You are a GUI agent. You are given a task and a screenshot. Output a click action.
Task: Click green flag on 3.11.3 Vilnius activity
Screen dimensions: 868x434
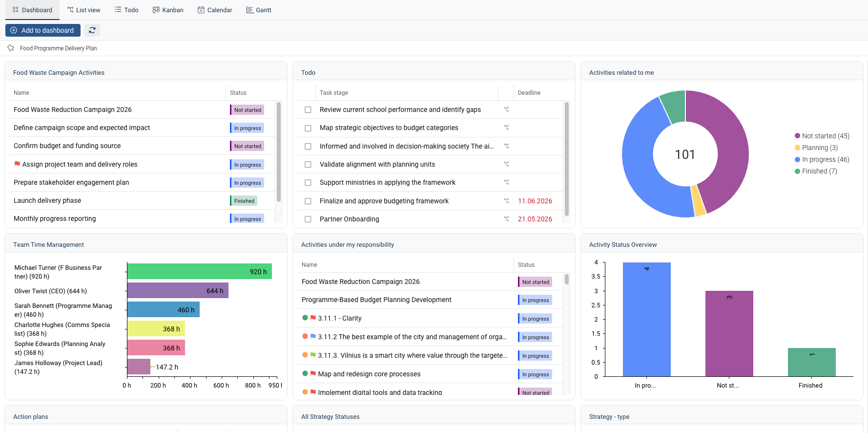pos(313,355)
